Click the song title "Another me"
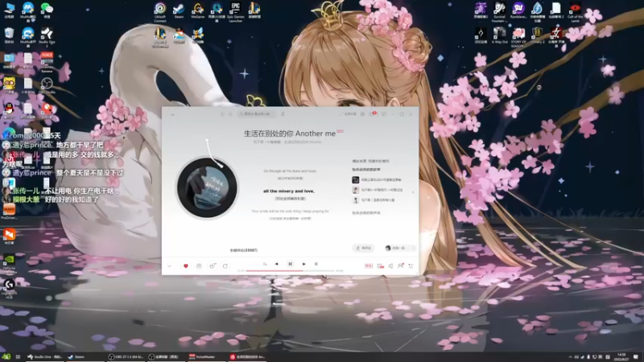 (x=316, y=134)
